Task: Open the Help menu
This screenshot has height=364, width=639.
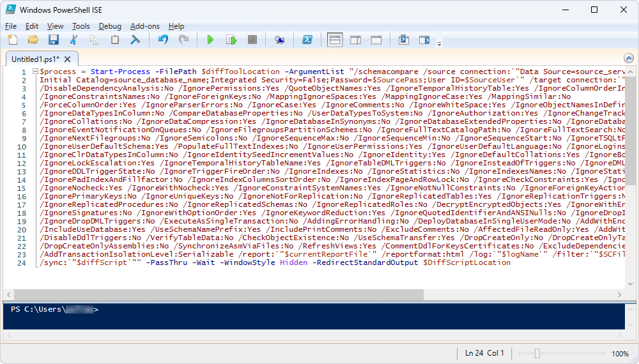Action: pos(176,26)
